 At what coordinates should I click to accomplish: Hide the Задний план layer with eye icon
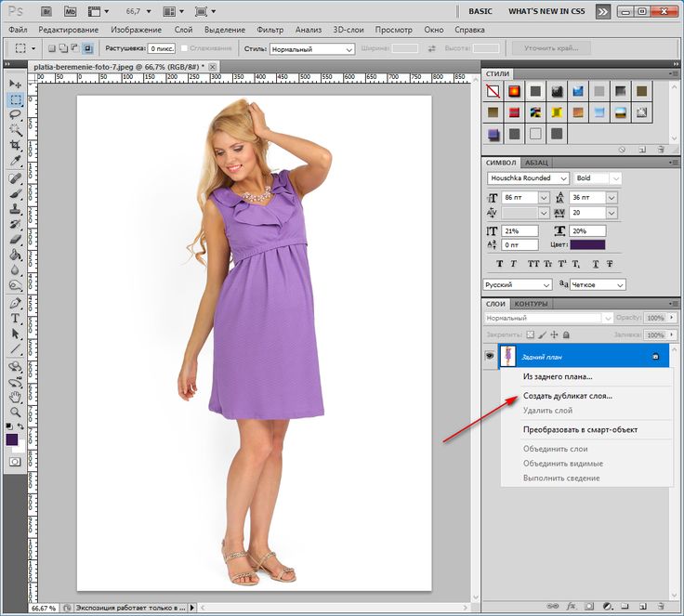pyautogui.click(x=490, y=356)
